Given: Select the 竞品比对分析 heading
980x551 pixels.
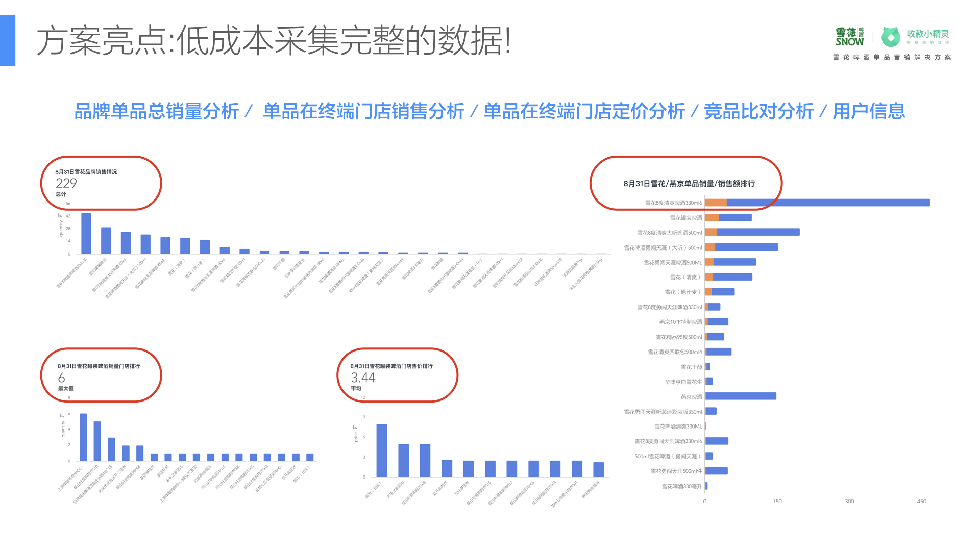Looking at the screenshot, I should point(758,111).
